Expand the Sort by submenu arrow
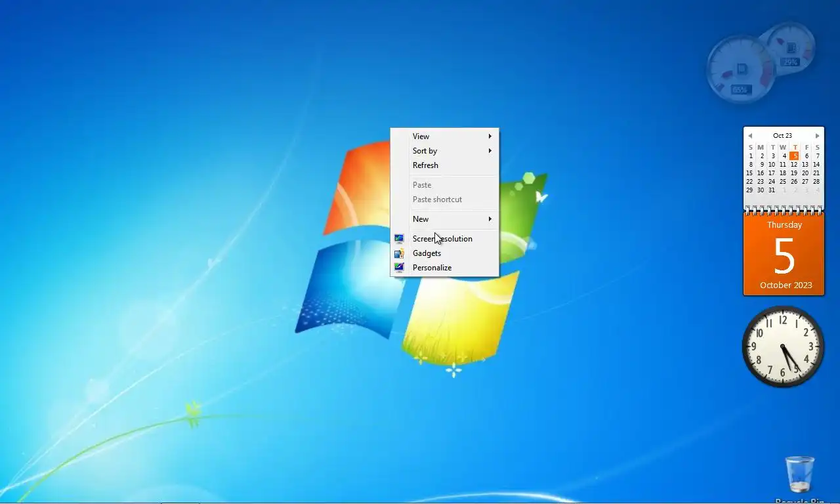The width and height of the screenshot is (840, 504). coord(490,151)
